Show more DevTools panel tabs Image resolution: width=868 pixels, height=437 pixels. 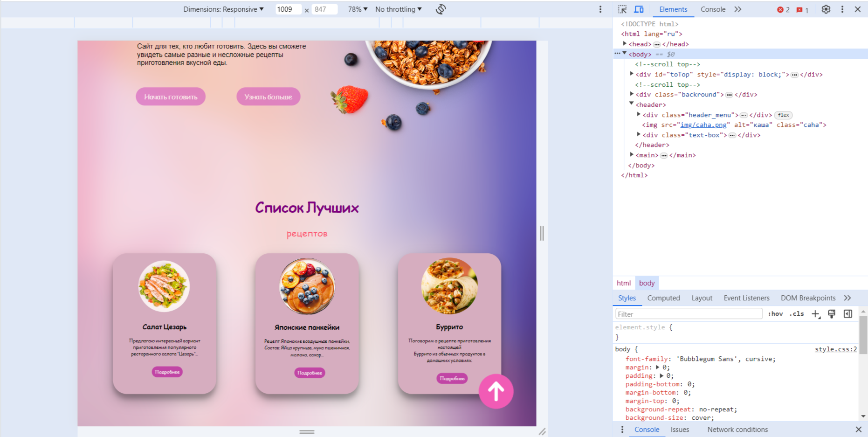pyautogui.click(x=738, y=9)
